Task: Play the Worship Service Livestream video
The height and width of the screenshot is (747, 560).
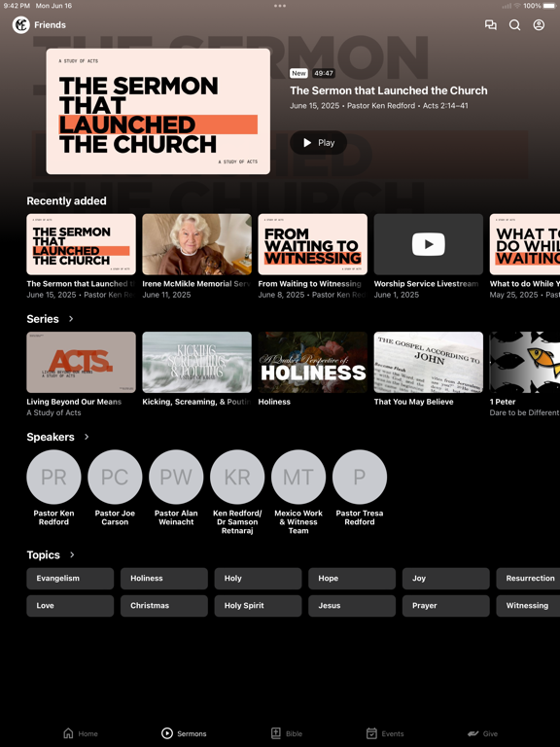Action: (x=428, y=244)
